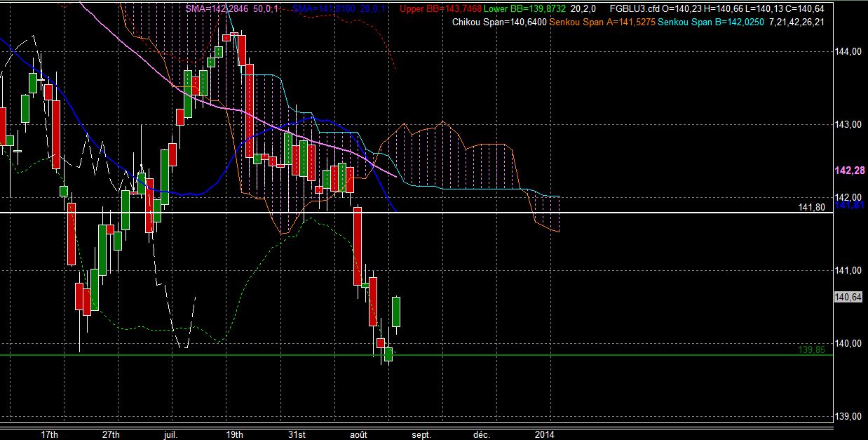Viewport: 868px width, 440px height.
Task: Click the green 139,85 level label
Action: point(811,349)
